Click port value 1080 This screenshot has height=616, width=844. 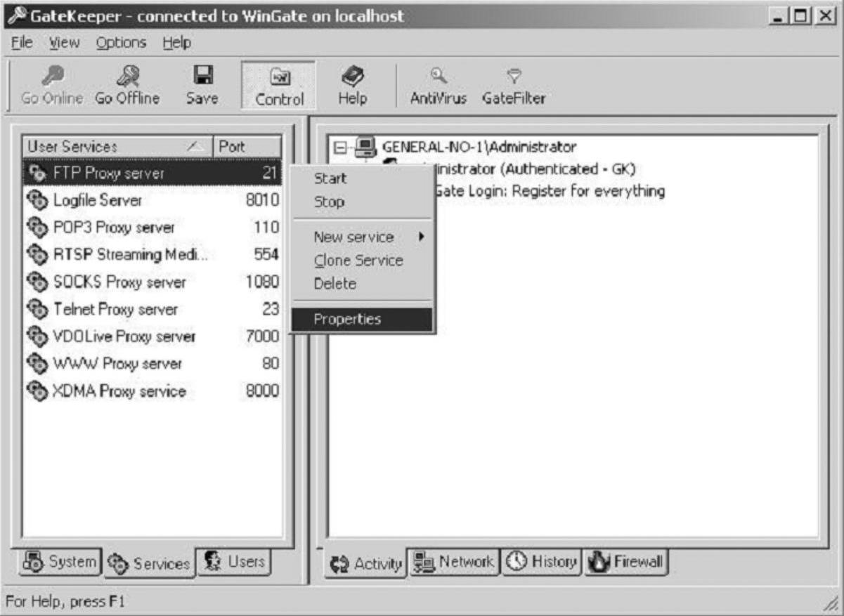(262, 282)
